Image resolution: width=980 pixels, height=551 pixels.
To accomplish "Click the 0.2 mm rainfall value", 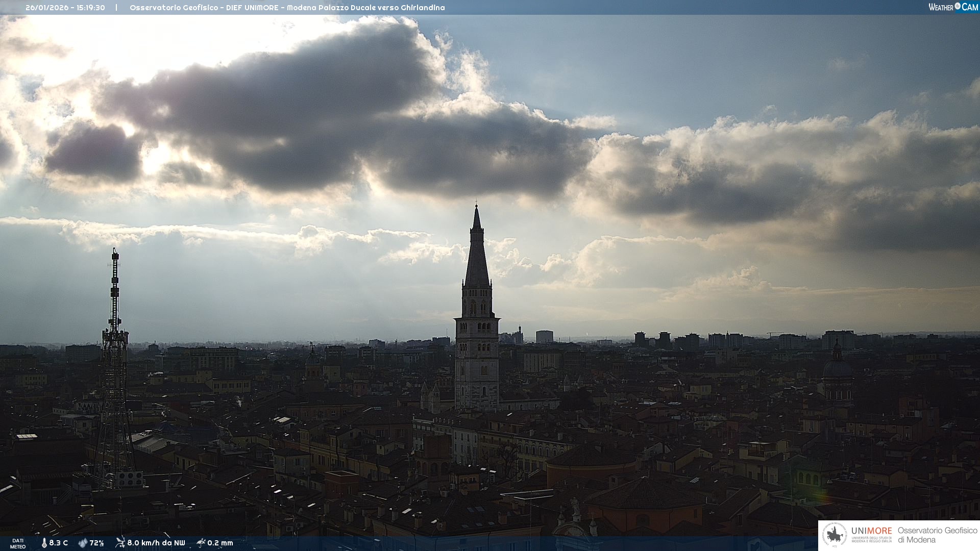I will (x=220, y=543).
